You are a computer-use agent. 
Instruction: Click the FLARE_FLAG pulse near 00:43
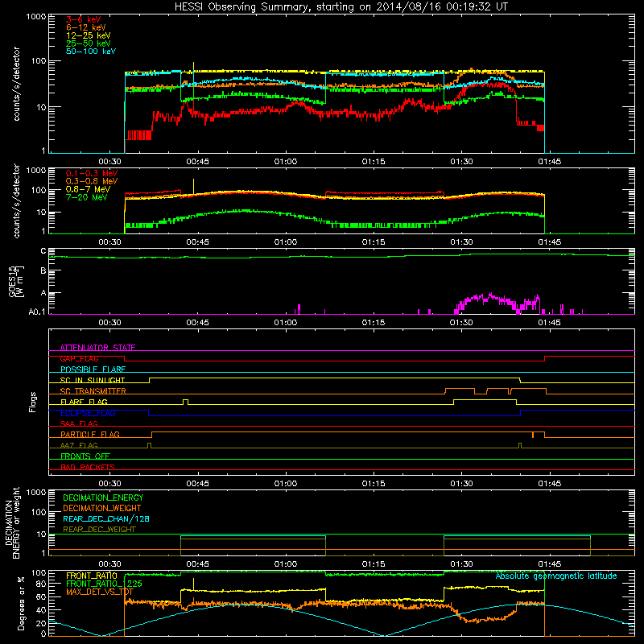tap(186, 402)
